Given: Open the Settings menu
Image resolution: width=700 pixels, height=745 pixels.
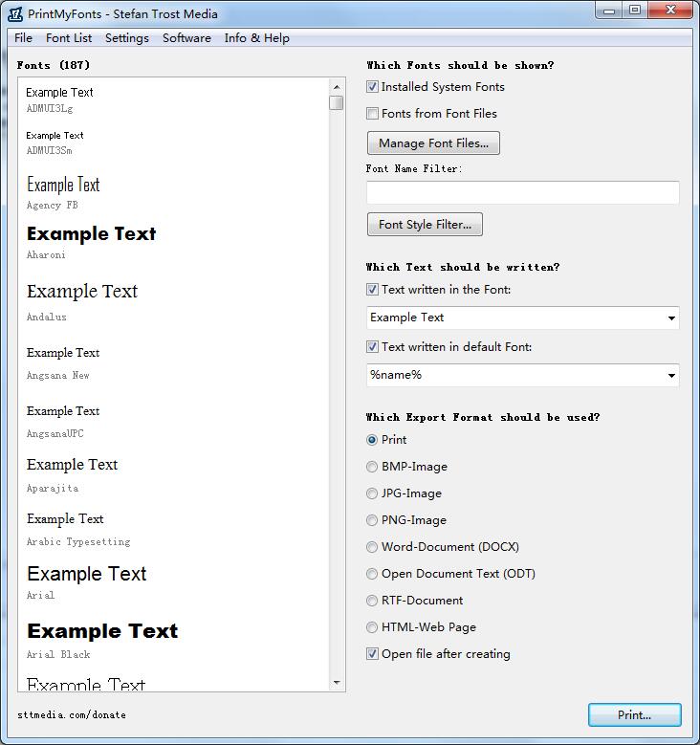Looking at the screenshot, I should pos(127,38).
